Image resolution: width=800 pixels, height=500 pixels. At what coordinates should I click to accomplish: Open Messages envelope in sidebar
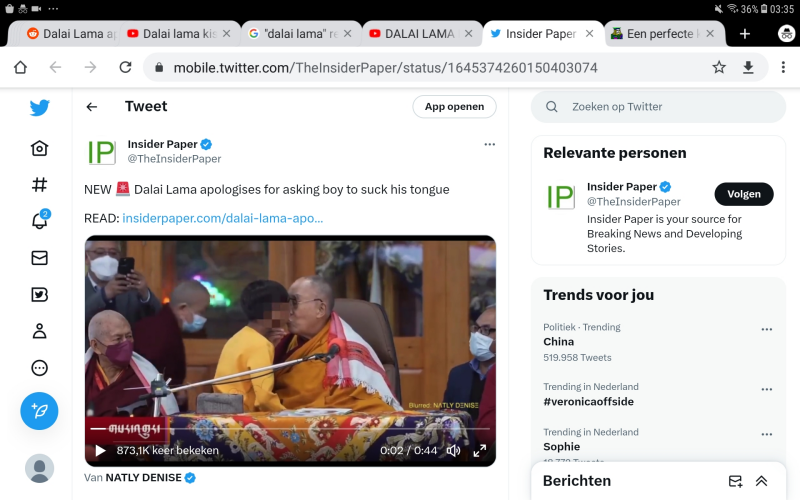pos(39,258)
